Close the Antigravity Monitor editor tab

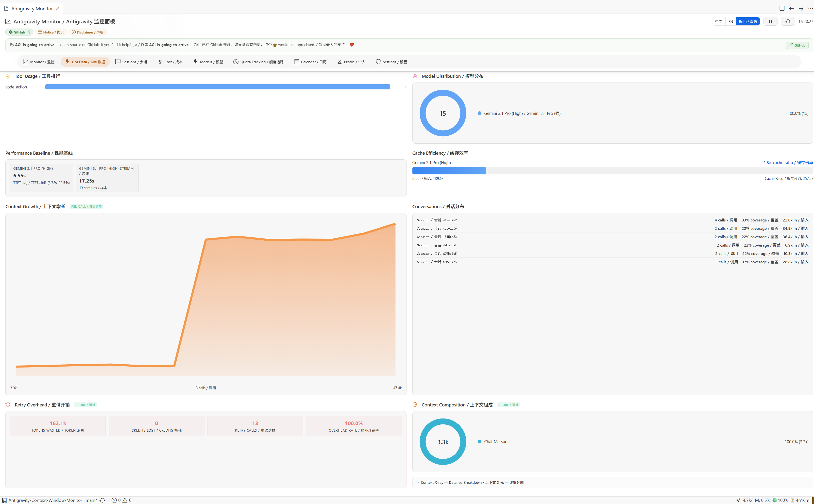click(58, 8)
